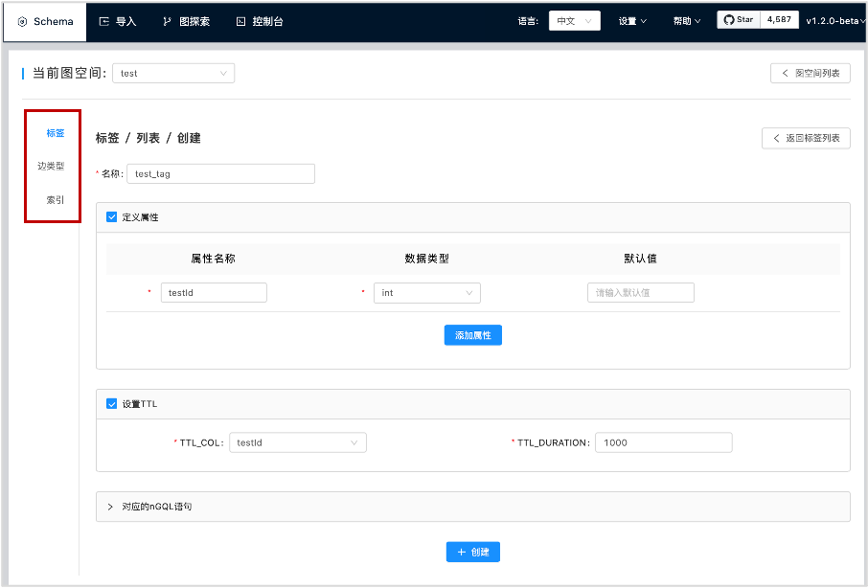Click the 添加属性 button

(472, 335)
